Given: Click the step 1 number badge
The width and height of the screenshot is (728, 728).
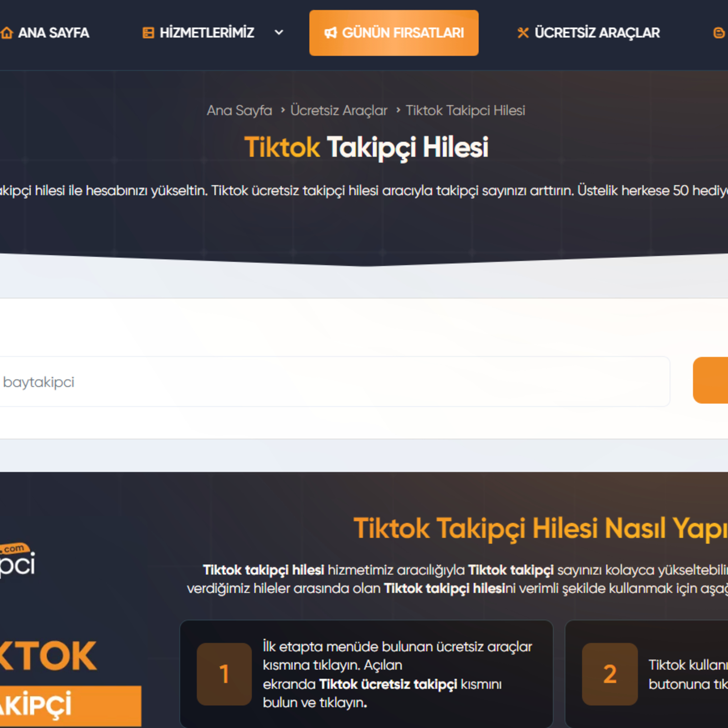Looking at the screenshot, I should 224,674.
